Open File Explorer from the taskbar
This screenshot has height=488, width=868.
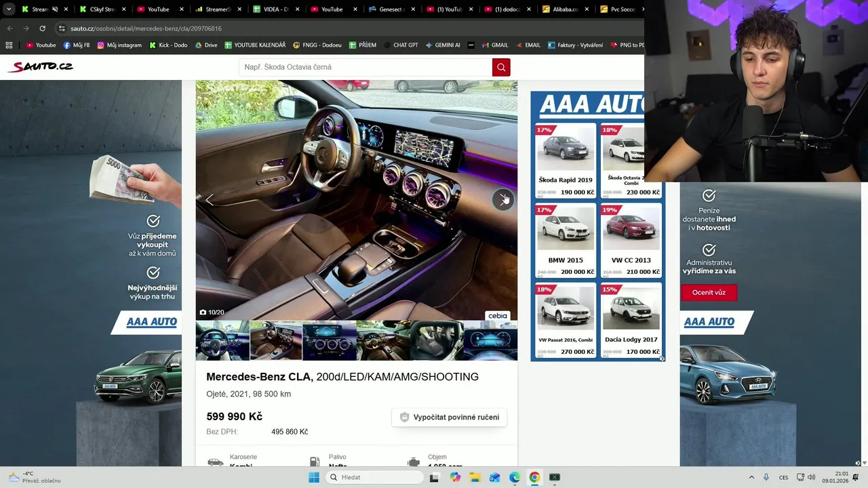tap(475, 477)
